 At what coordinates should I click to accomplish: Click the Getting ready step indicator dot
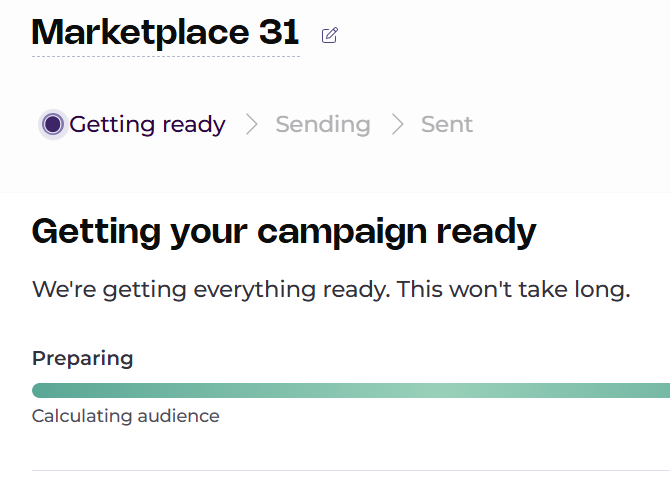53,124
